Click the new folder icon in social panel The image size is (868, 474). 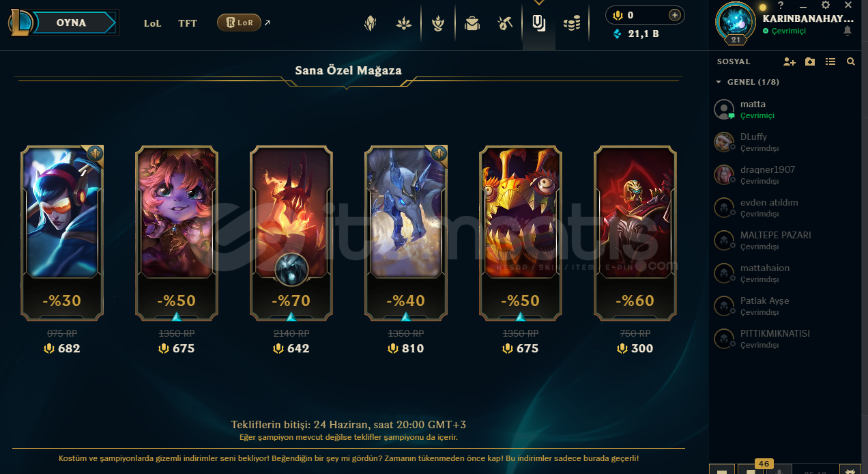810,61
